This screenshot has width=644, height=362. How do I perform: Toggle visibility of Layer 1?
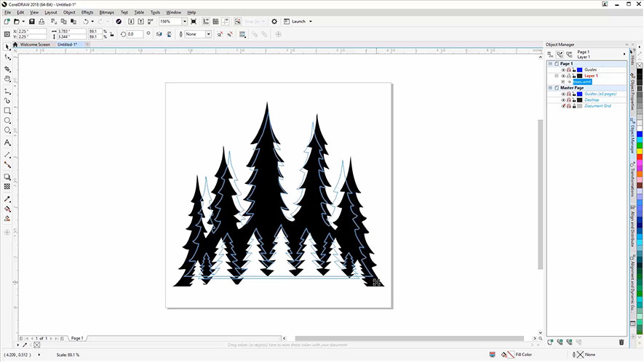click(563, 76)
